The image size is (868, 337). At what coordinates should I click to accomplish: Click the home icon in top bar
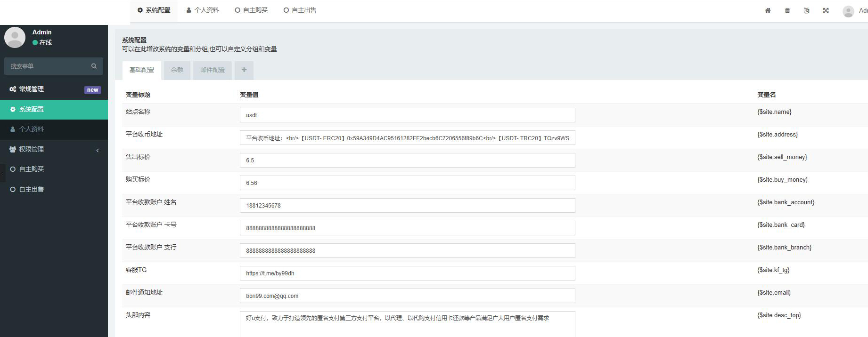(768, 10)
